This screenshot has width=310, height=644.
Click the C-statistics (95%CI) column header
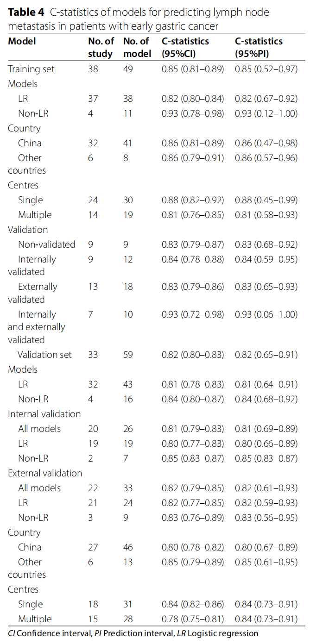coord(185,47)
